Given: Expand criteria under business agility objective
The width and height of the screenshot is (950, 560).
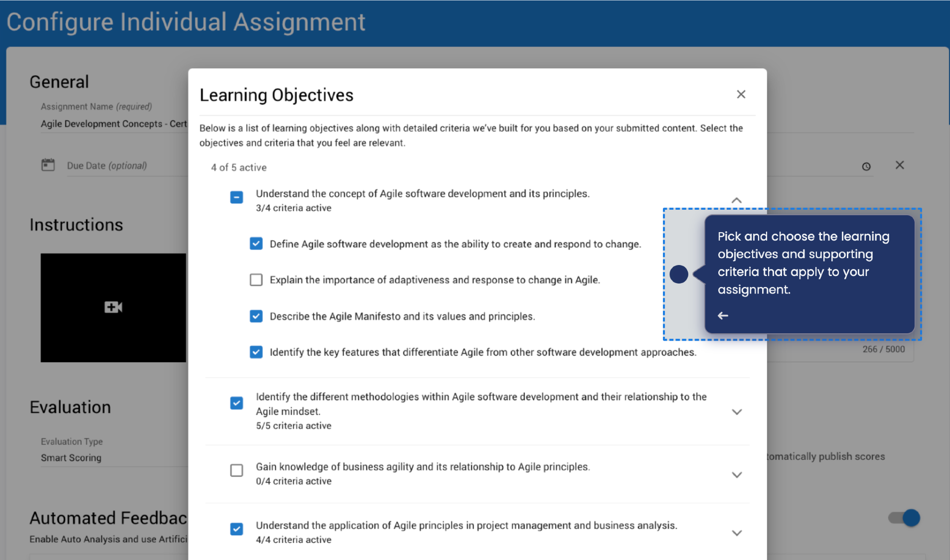Looking at the screenshot, I should click(x=737, y=475).
